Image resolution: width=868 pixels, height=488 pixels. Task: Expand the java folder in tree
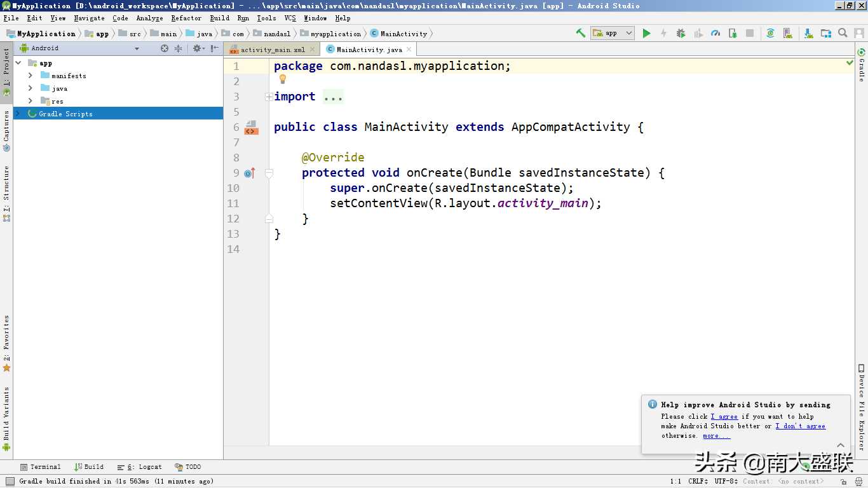pos(30,88)
